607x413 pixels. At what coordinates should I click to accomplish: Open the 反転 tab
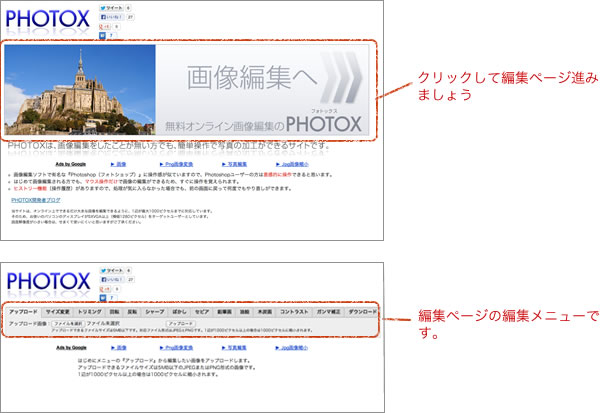click(132, 312)
